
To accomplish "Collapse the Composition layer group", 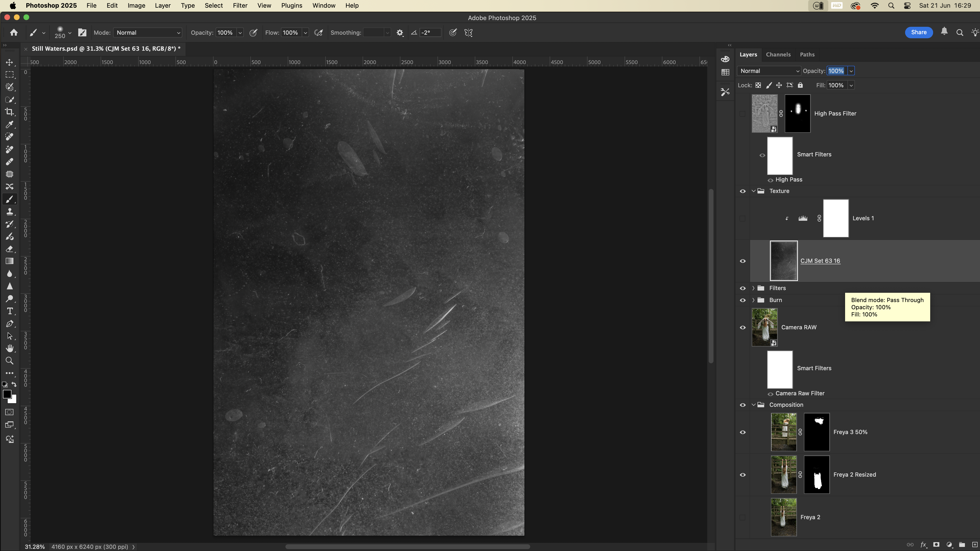I will (x=753, y=405).
